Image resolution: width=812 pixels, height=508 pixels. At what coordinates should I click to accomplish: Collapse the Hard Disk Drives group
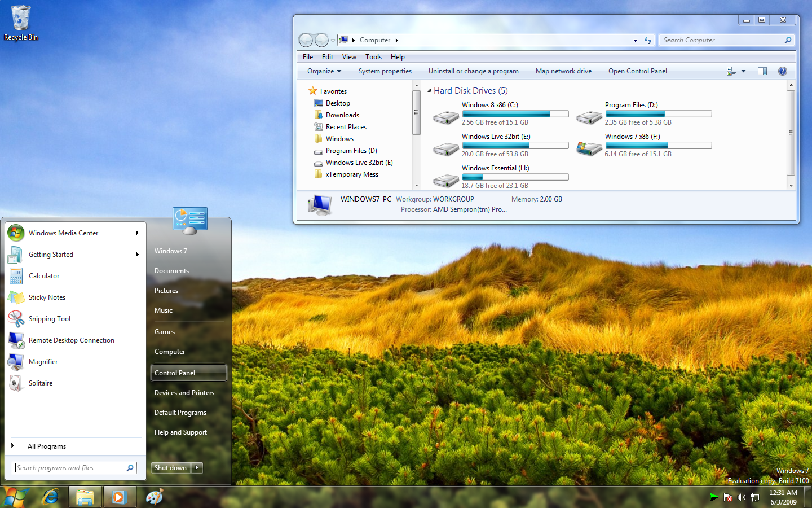429,91
